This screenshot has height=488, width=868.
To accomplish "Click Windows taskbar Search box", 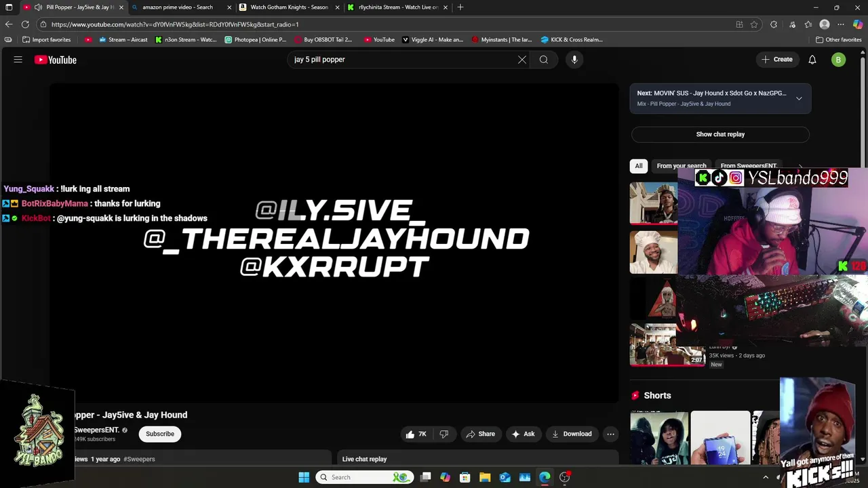I will tap(364, 477).
